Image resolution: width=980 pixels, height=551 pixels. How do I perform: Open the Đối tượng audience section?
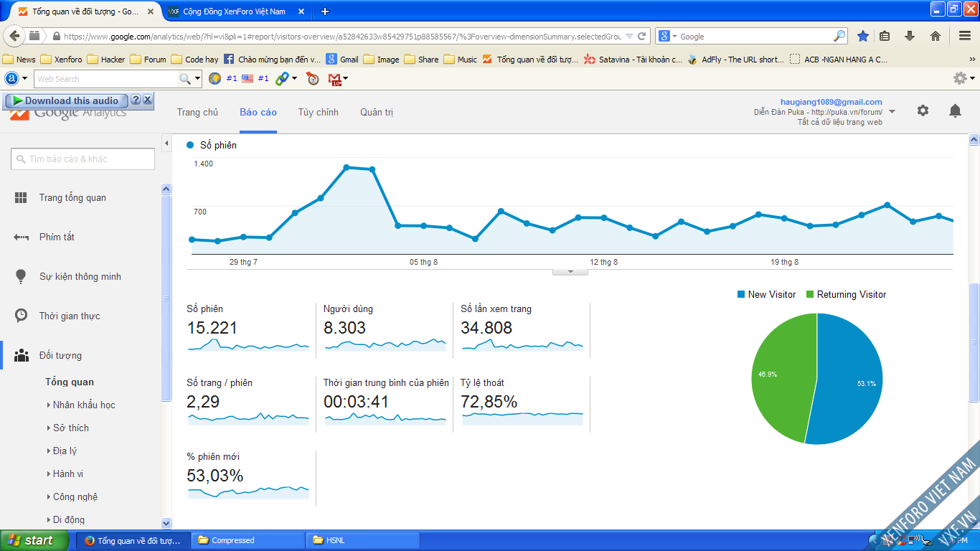point(60,356)
